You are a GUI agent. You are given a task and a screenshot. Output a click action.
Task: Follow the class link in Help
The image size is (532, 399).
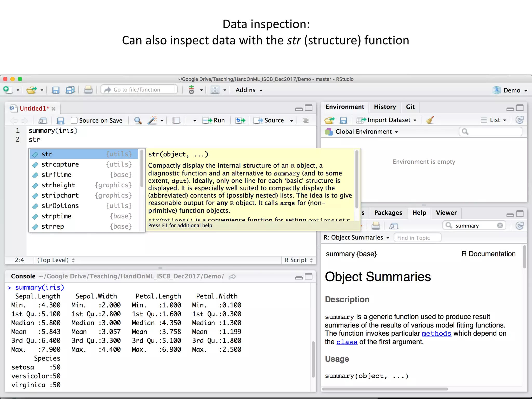(x=347, y=342)
